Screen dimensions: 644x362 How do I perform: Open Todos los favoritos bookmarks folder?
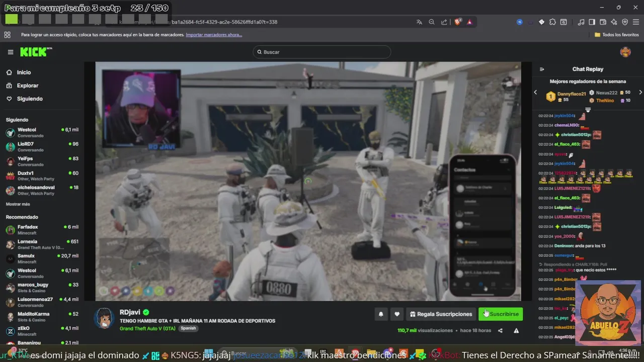pos(617,35)
